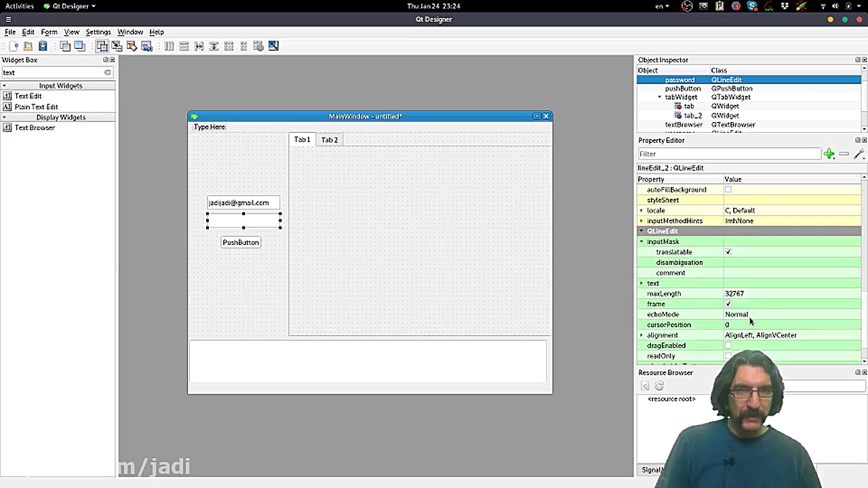
Task: Apply Lay Out Vertically in Splitter icon
Action: (214, 46)
